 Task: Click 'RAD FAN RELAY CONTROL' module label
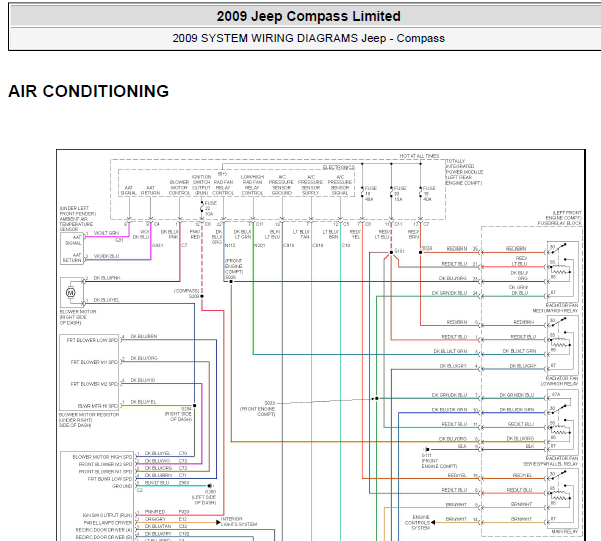tap(223, 187)
